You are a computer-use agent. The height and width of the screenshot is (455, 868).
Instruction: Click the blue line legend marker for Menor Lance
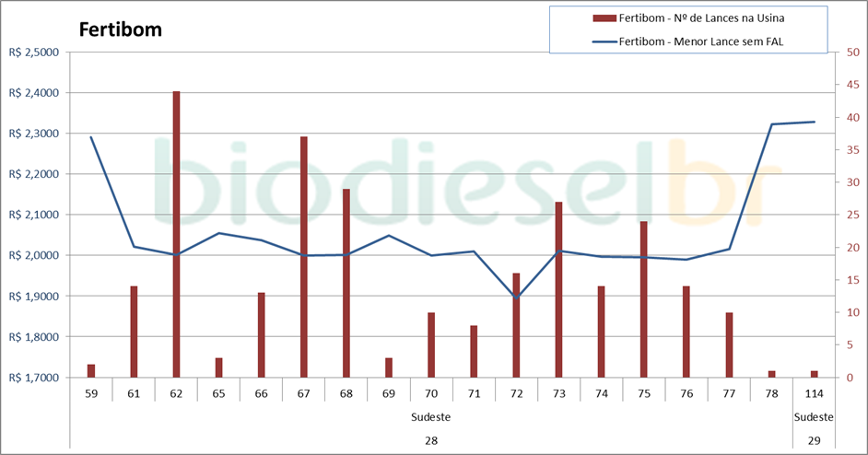click(x=604, y=41)
